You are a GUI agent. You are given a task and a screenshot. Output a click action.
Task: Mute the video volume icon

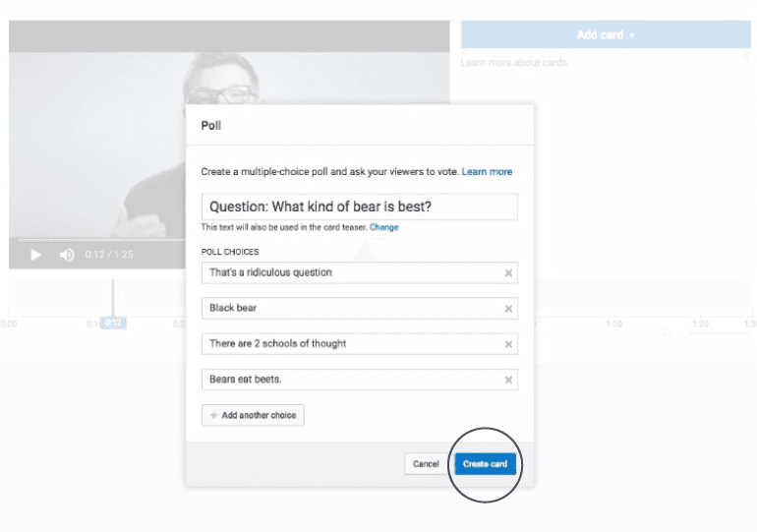pos(67,255)
